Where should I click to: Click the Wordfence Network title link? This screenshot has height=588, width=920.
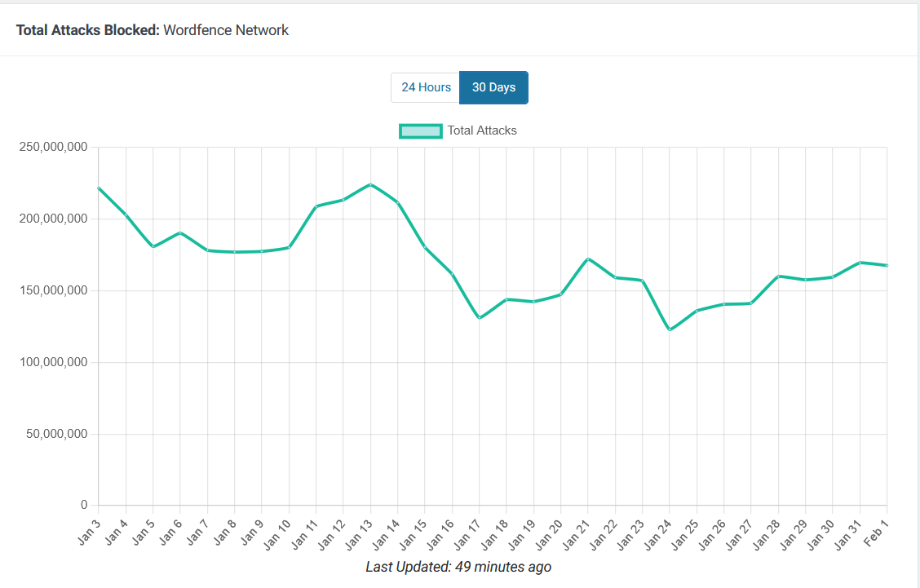tap(226, 30)
